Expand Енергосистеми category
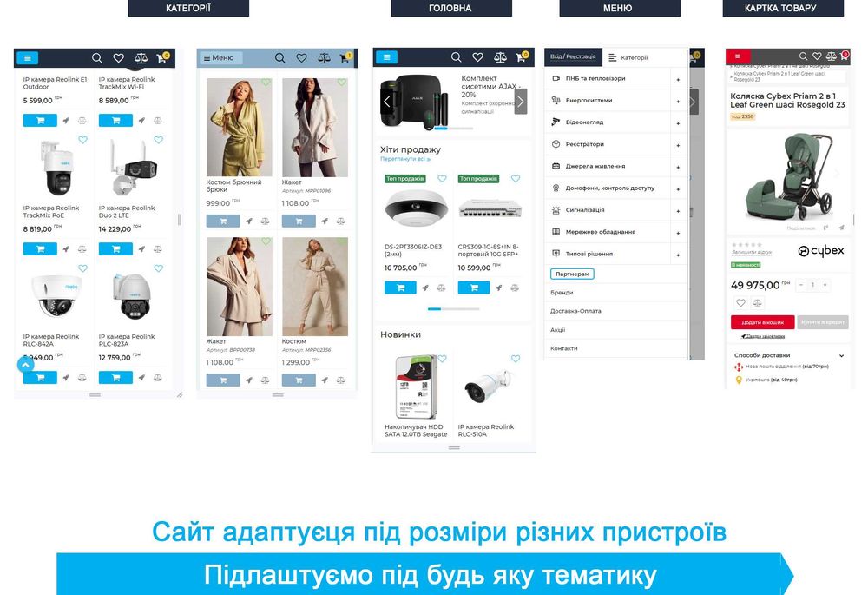 [x=678, y=102]
